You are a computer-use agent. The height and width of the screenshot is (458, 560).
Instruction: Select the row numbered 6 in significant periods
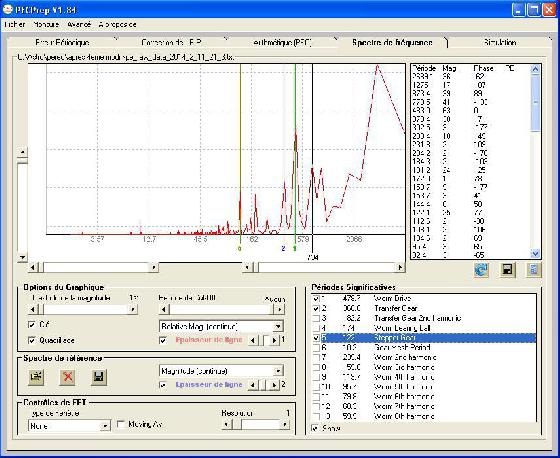424,348
